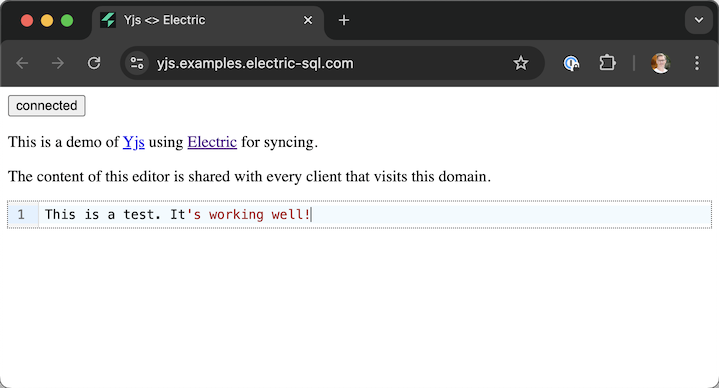
Task: Open the password manager extension icon
Action: pyautogui.click(x=571, y=63)
